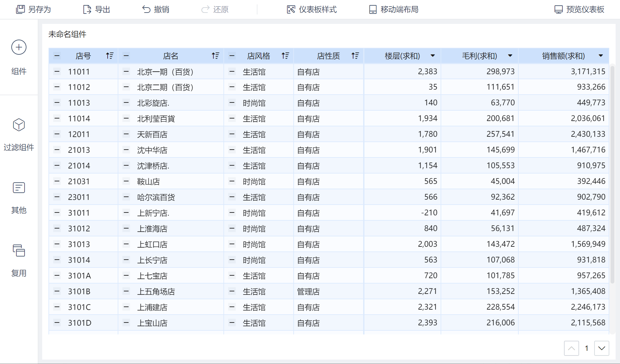Click 预览仪表板 preview button
This screenshot has width=620, height=364.
(579, 9)
